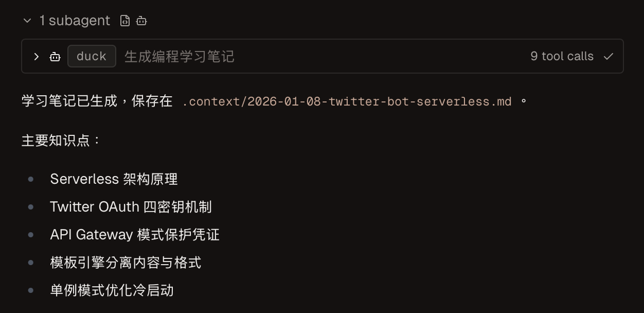Screen dimensions: 644x313
Task: Click the 模板引擎分离内容与格式 list item
Action: [126, 263]
